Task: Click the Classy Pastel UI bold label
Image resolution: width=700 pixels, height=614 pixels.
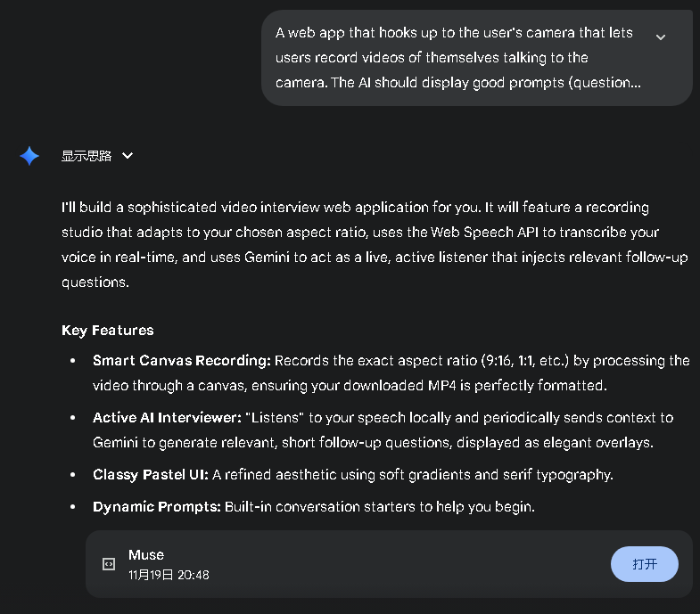Action: tap(150, 475)
